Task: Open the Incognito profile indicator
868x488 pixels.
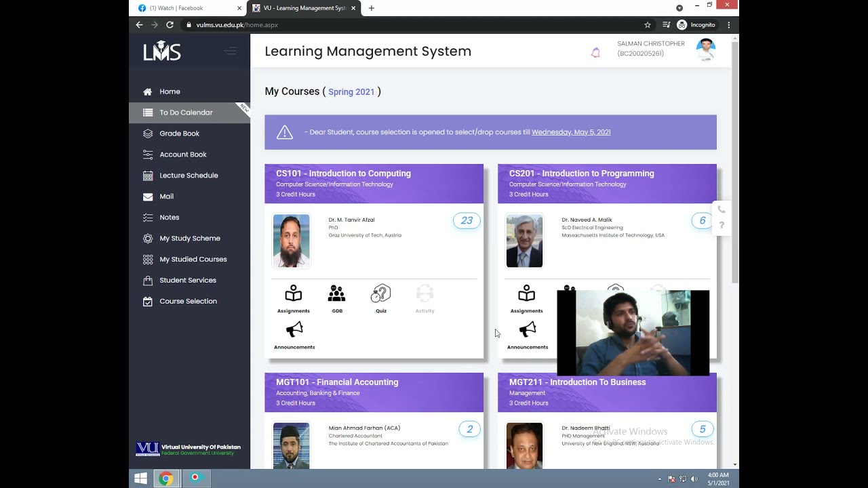Action: click(x=696, y=25)
